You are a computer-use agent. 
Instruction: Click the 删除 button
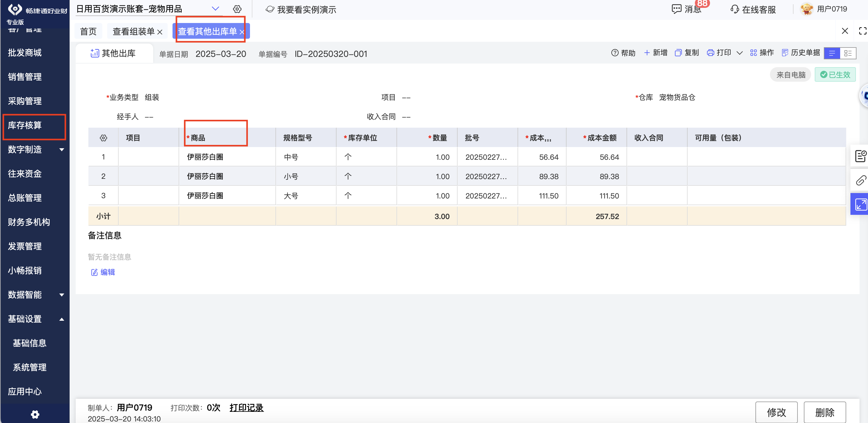(x=824, y=412)
